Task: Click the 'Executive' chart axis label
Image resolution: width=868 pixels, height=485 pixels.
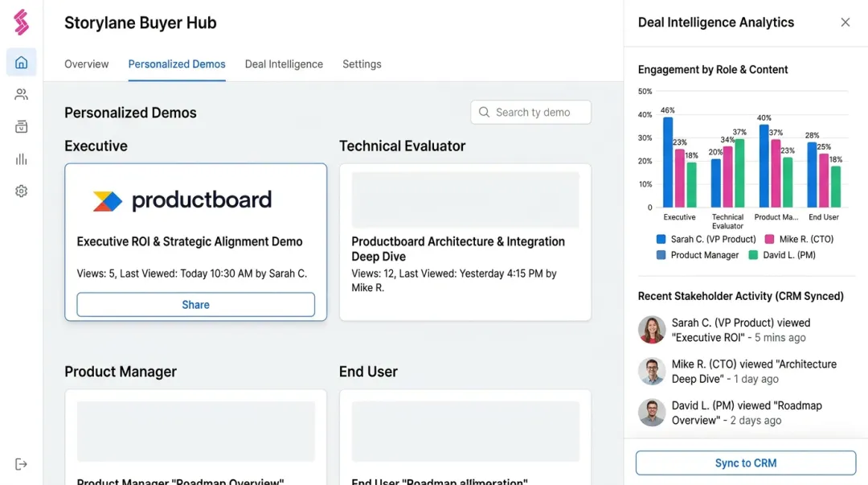Action: click(679, 217)
